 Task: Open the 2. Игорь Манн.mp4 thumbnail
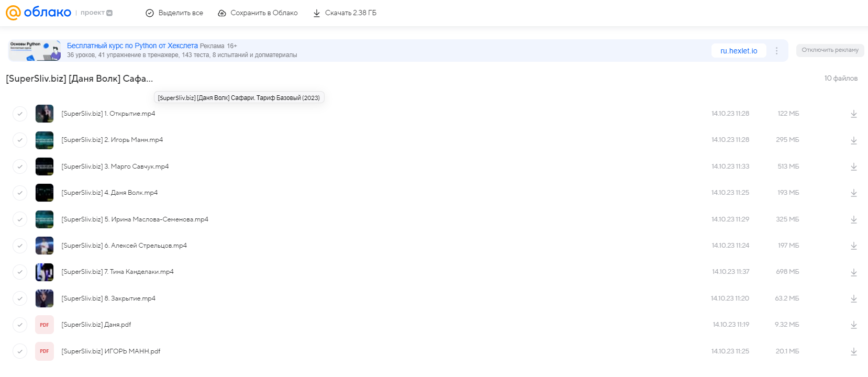click(x=44, y=140)
